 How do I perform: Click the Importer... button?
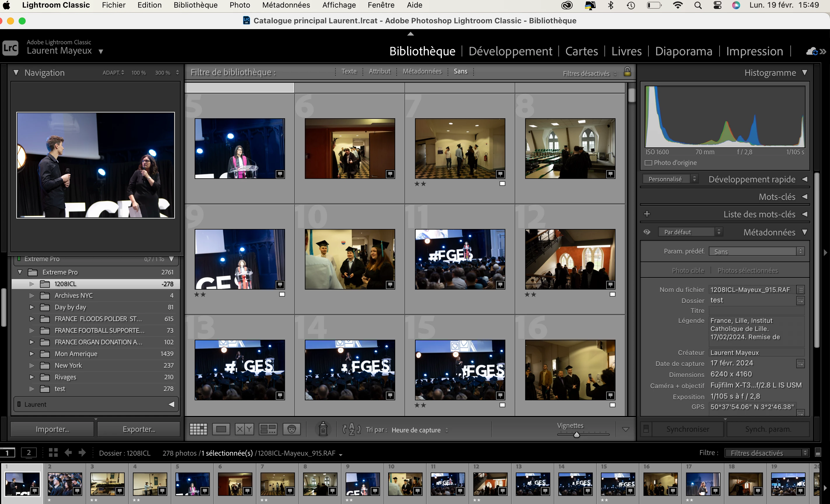[52, 429]
